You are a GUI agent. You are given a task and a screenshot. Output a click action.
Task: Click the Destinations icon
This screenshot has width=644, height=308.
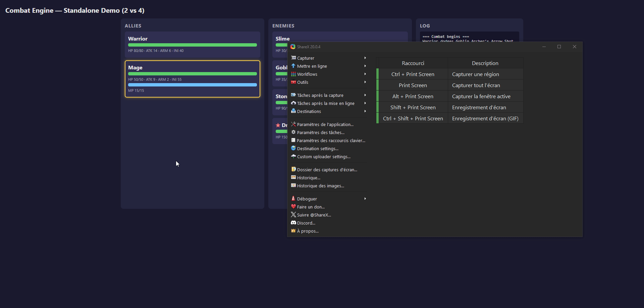(293, 111)
